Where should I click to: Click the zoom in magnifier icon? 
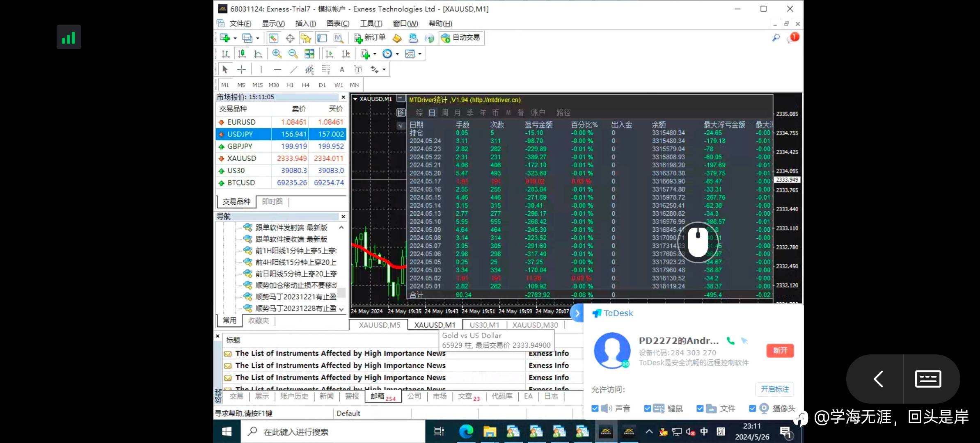(277, 54)
